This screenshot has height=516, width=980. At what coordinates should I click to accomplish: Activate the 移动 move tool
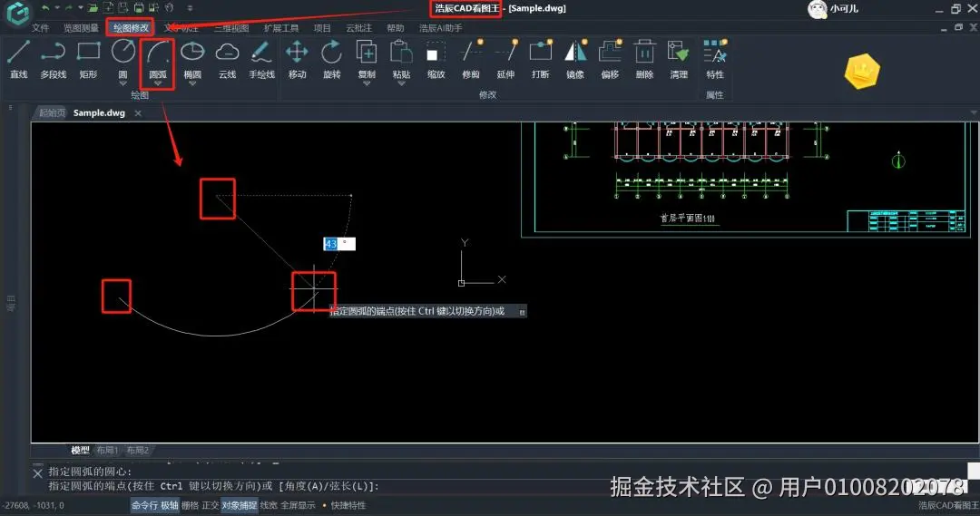tap(297, 59)
